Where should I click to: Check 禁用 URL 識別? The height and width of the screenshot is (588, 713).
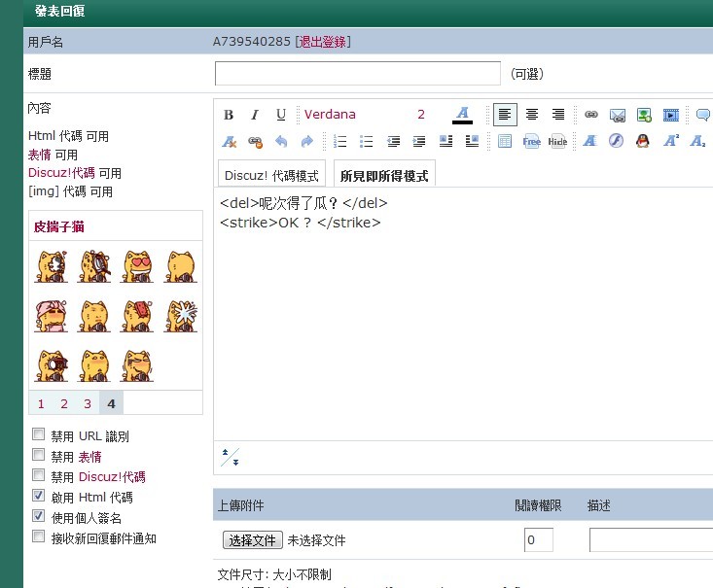pos(39,434)
